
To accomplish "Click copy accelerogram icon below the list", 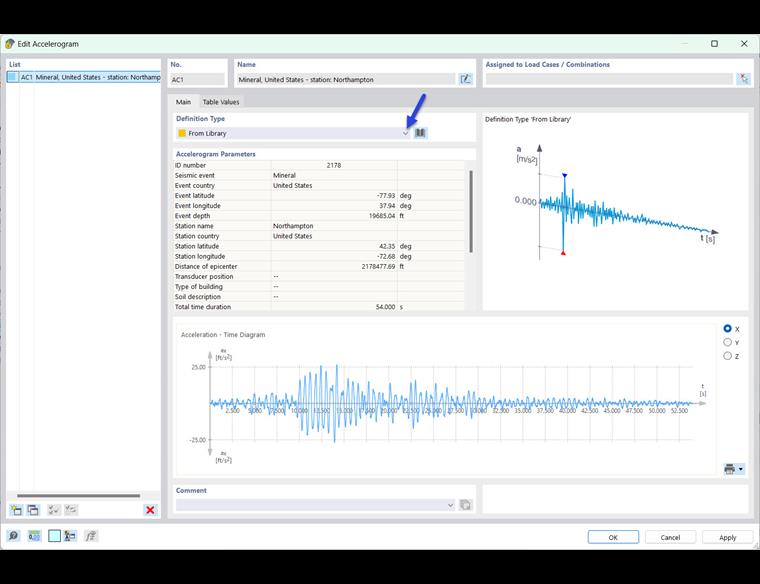I will (33, 510).
